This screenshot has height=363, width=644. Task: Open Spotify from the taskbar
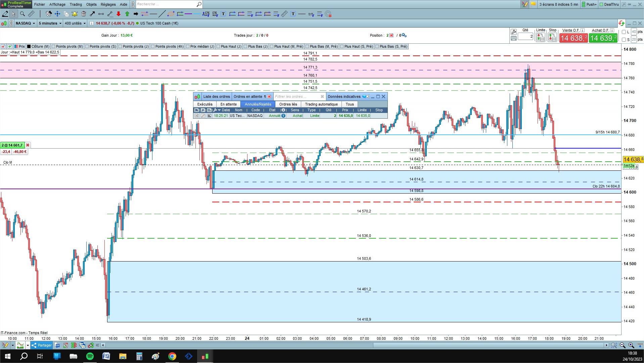90,356
